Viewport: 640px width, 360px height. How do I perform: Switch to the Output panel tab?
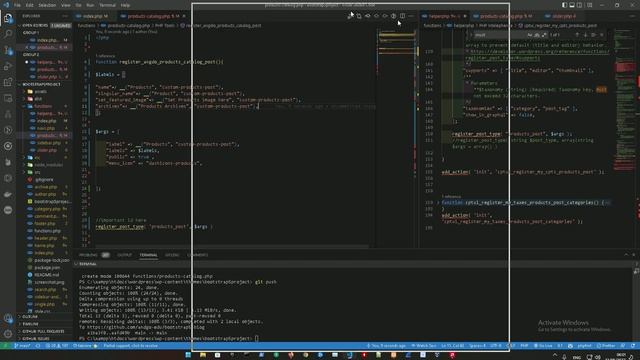(124, 255)
